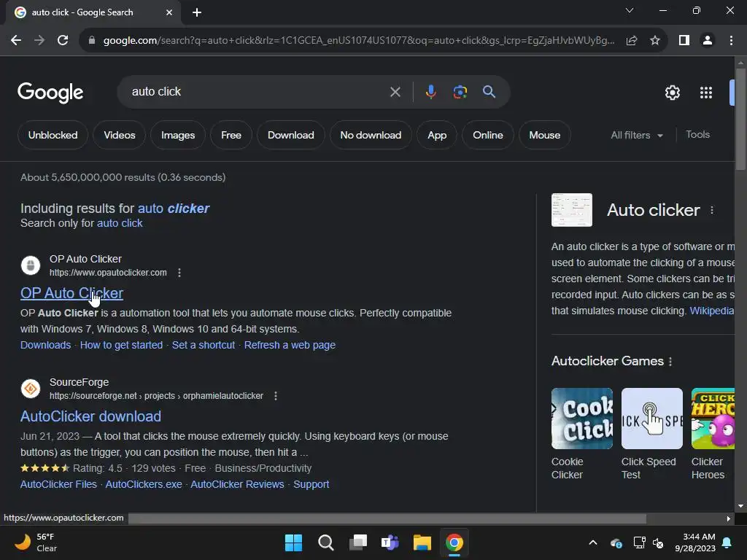Select the Unblocked filter chip
Image resolution: width=747 pixels, height=560 pixels.
pyautogui.click(x=53, y=135)
